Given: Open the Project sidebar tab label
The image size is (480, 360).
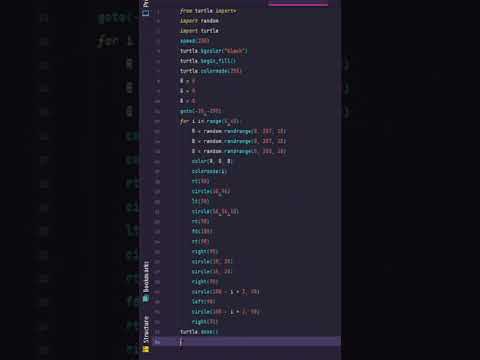Looking at the screenshot, I should click(146, 4).
